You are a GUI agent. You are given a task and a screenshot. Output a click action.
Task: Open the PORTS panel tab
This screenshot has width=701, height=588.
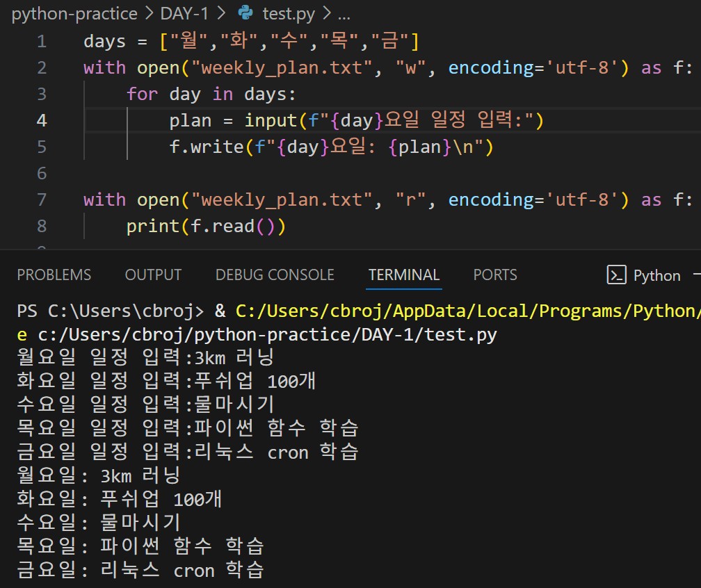pyautogui.click(x=495, y=275)
